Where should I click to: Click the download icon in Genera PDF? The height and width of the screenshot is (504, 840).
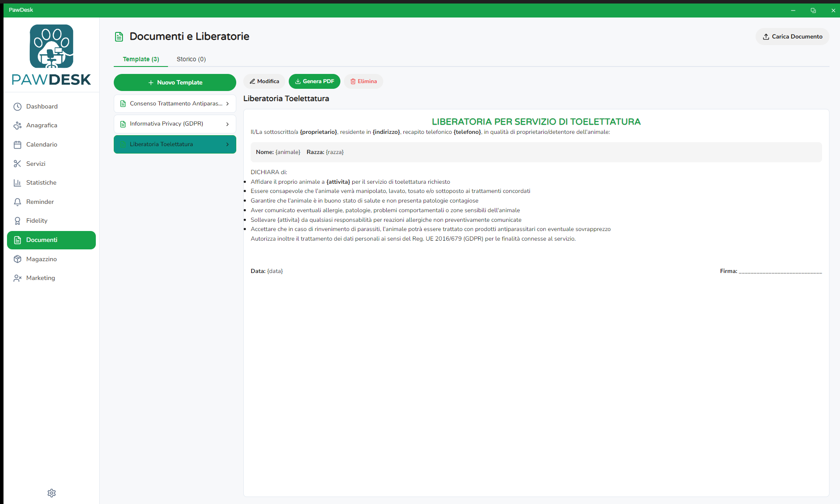(298, 81)
